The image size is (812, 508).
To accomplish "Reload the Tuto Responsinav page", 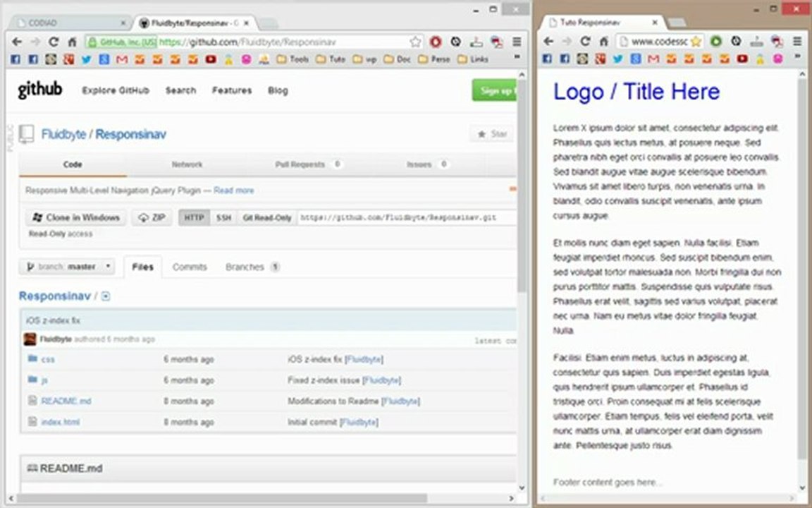I will click(x=585, y=42).
